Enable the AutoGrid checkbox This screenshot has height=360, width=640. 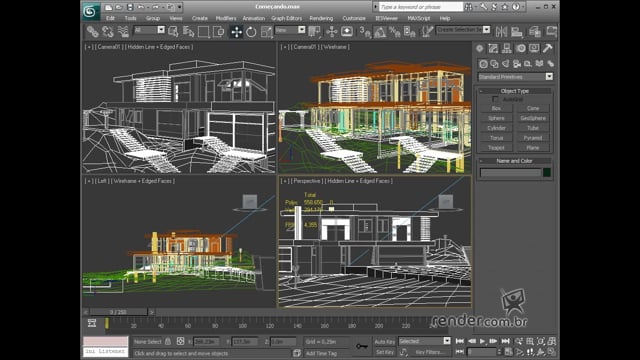pos(495,99)
